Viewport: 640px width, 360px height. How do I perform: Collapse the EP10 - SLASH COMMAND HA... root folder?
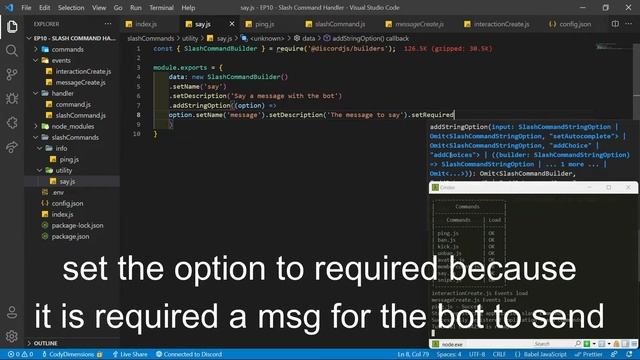pyautogui.click(x=29, y=38)
